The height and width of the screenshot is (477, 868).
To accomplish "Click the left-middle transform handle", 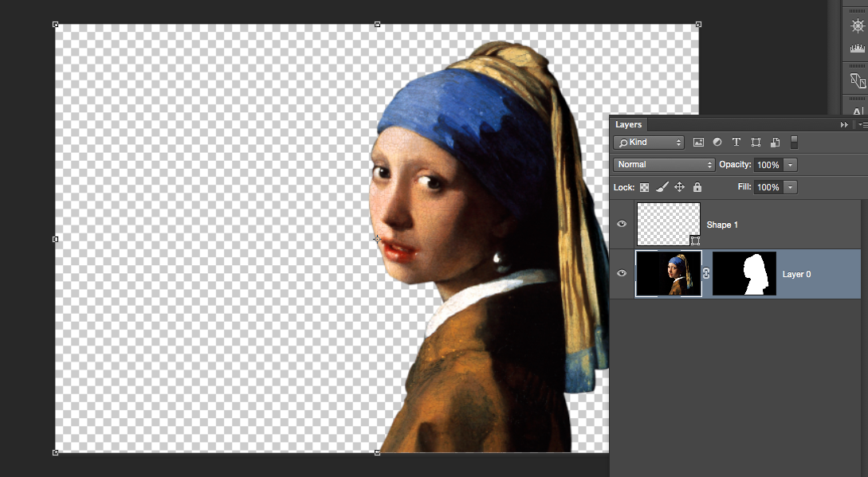I will 55,239.
